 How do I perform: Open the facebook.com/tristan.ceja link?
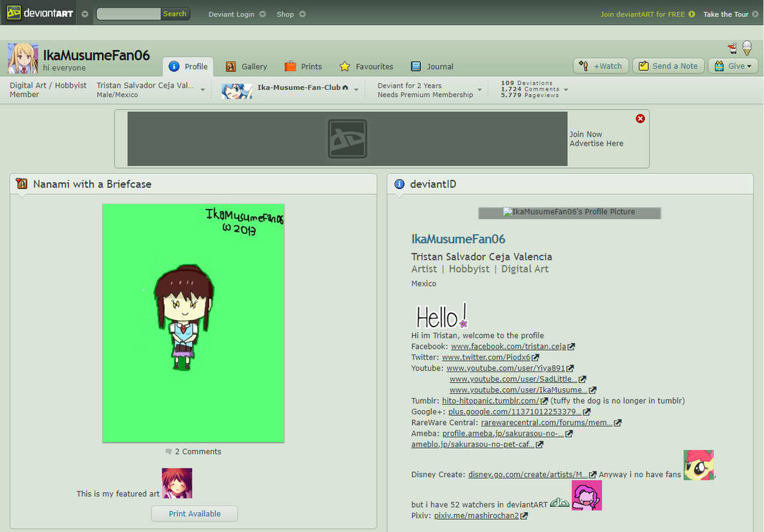pyautogui.click(x=508, y=347)
